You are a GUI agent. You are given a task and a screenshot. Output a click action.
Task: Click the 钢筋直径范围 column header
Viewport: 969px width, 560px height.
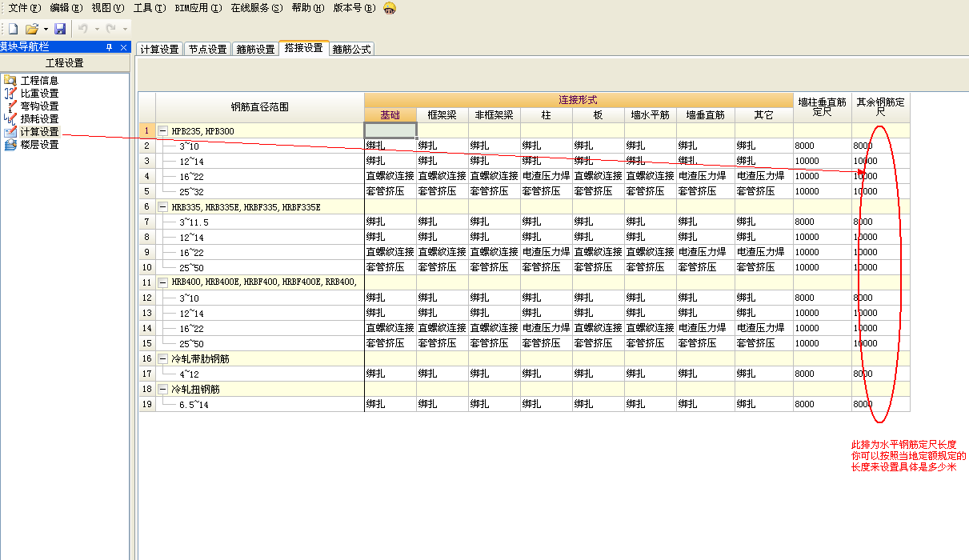(x=259, y=107)
